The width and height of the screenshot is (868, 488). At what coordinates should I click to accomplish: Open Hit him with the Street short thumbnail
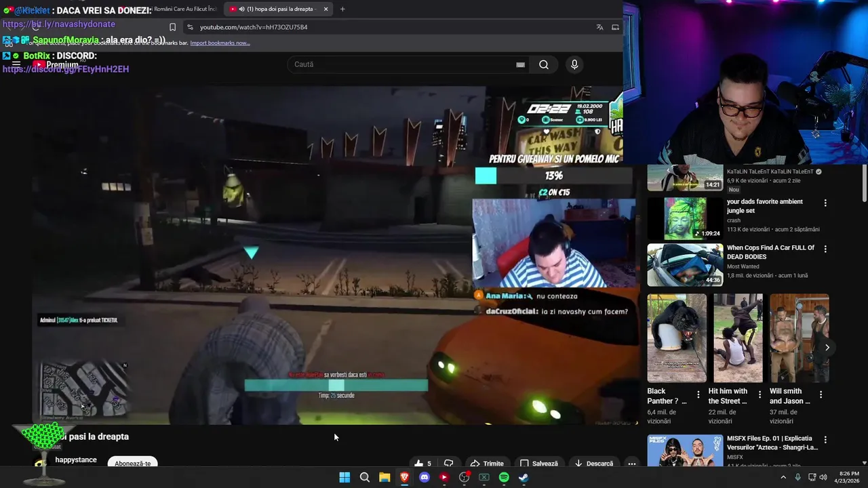coord(738,338)
